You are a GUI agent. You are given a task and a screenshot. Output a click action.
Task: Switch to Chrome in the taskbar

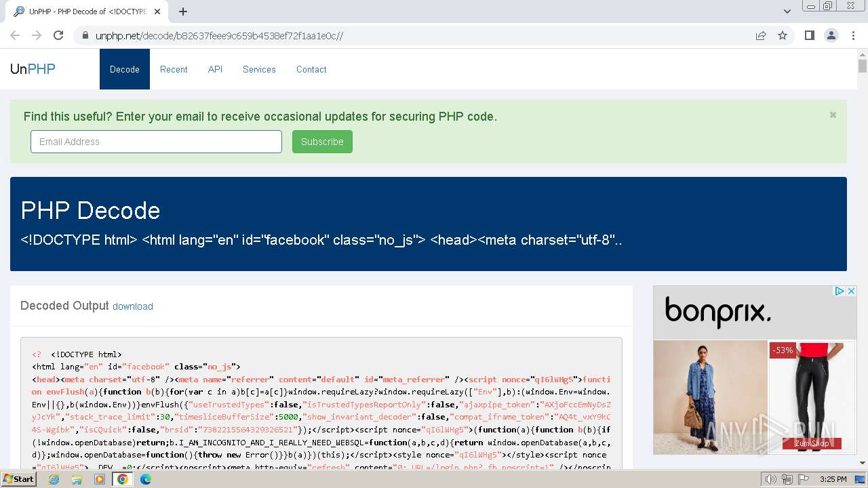[x=123, y=479]
